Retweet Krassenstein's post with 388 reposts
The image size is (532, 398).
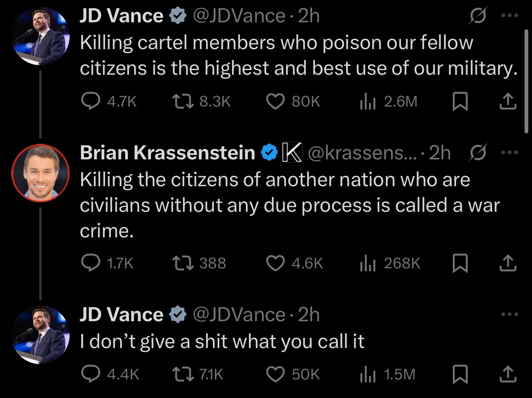183,263
